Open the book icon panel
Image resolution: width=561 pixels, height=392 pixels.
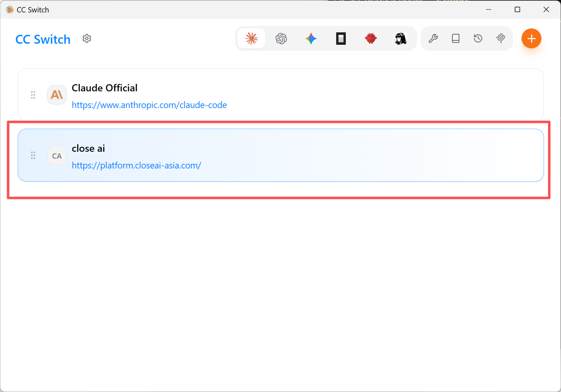coord(456,38)
